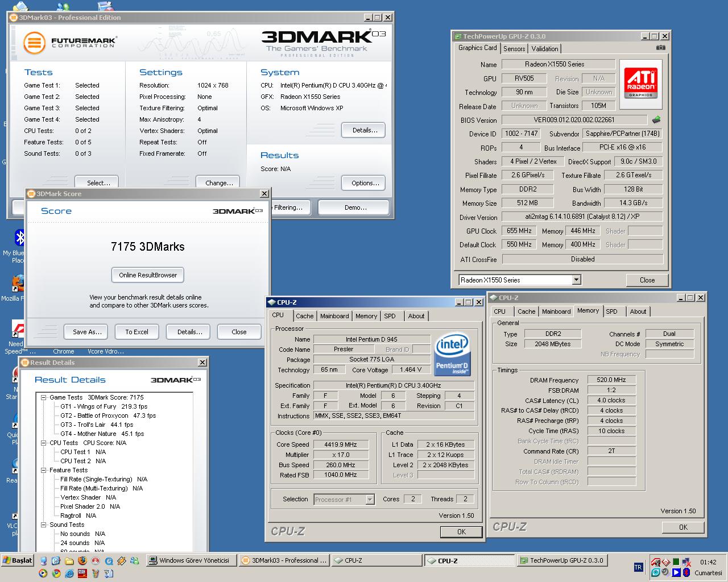
Task: Collapse the Game Tests tree node
Action: click(43, 397)
